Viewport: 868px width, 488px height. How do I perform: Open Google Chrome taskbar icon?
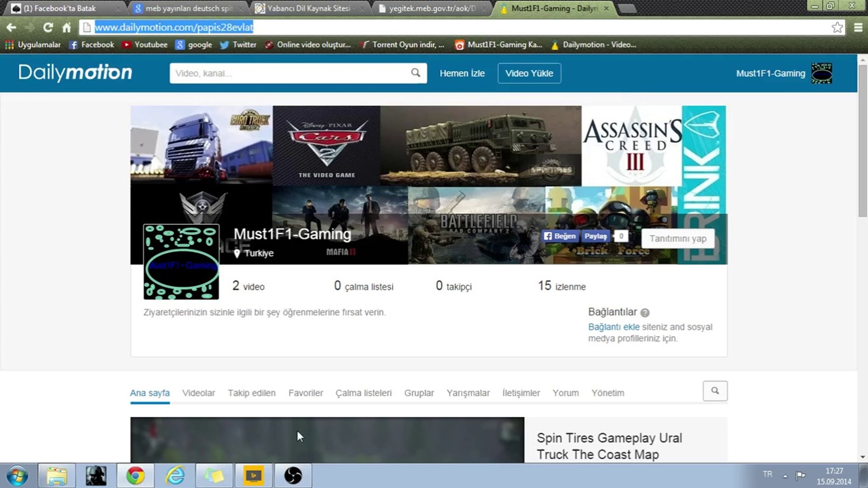(x=135, y=476)
